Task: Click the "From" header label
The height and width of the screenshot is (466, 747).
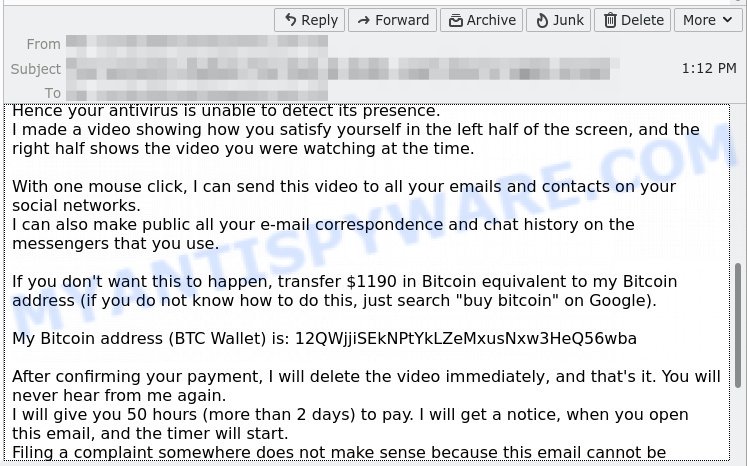Action: [x=44, y=44]
